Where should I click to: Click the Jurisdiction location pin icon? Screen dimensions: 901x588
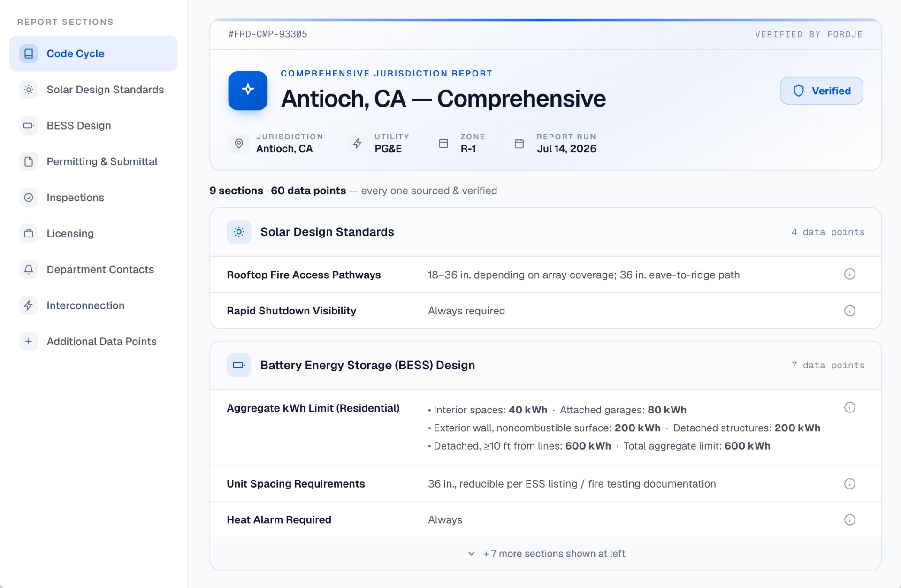pyautogui.click(x=239, y=143)
